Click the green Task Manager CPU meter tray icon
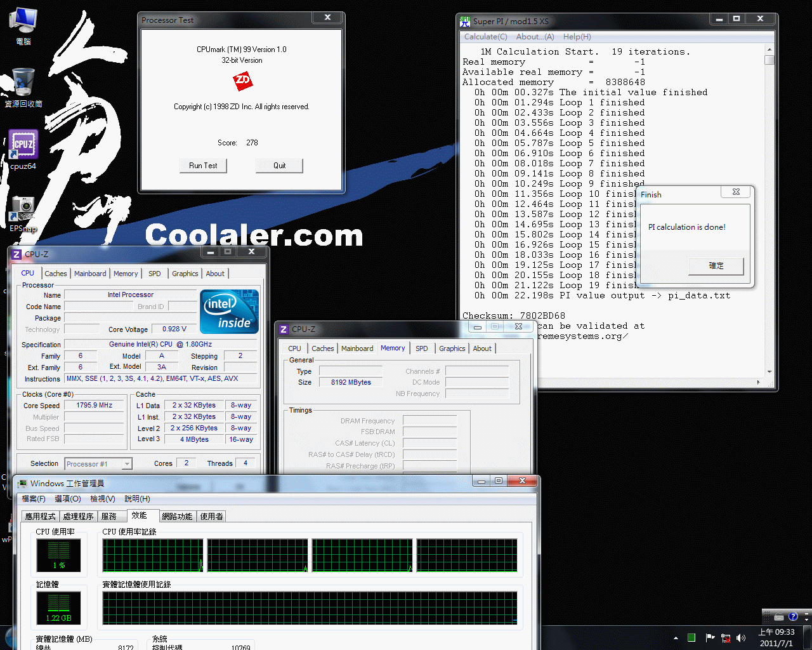Screen dimensions: 812x650 tap(691, 637)
